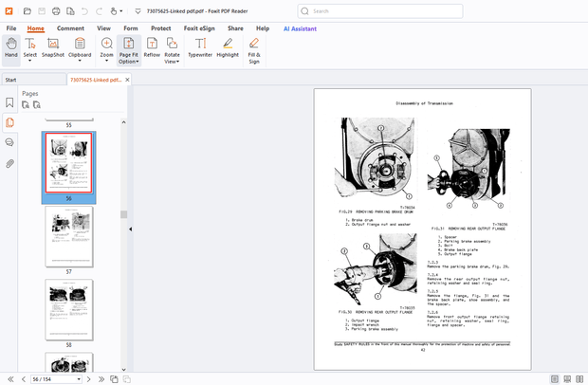Expand the Select tool dropdown arrow
Viewport: 588px width, 385px height.
click(30, 61)
